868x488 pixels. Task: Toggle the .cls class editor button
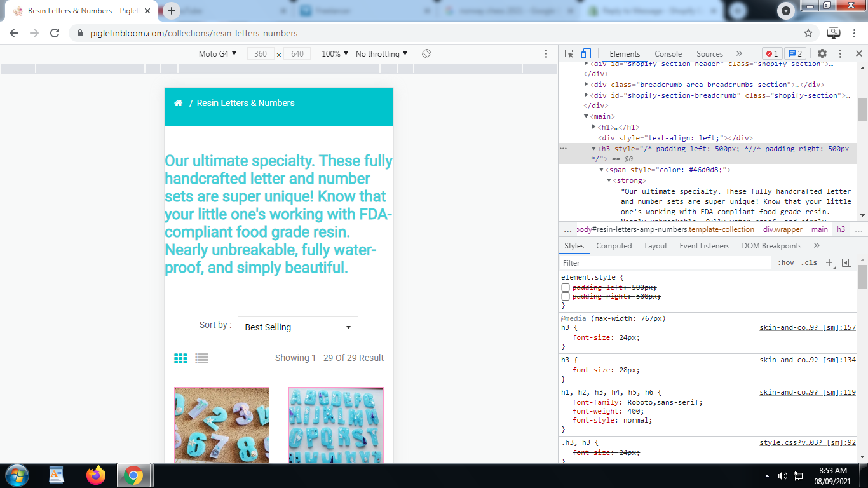pyautogui.click(x=809, y=262)
